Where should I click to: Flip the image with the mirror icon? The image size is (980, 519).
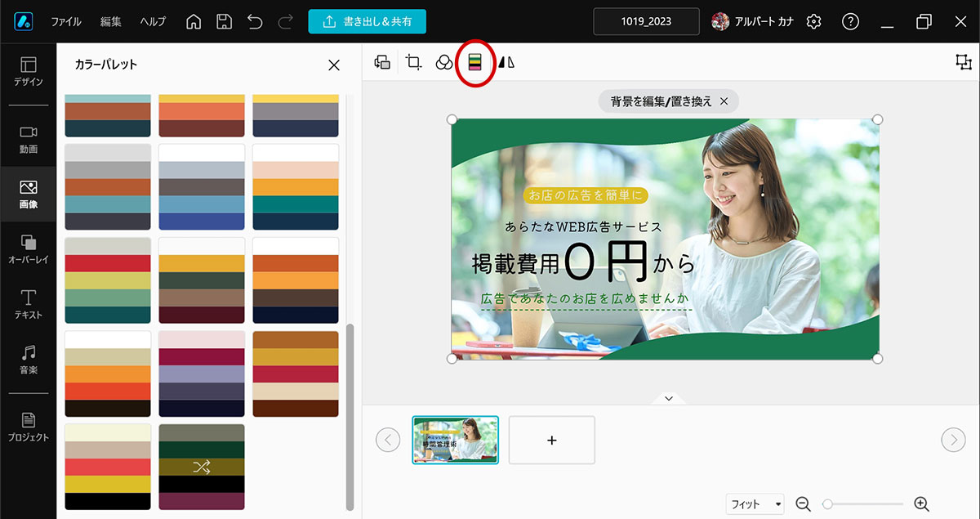pyautogui.click(x=507, y=62)
